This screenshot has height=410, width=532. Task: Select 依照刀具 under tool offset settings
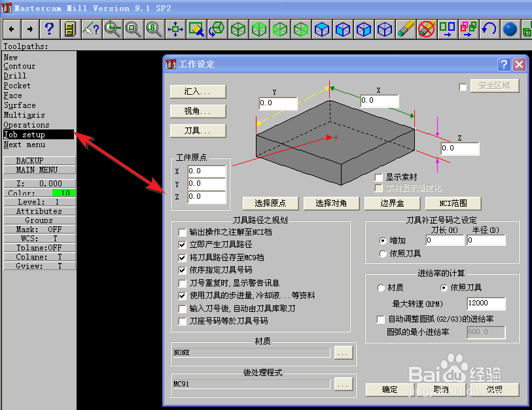(383, 254)
